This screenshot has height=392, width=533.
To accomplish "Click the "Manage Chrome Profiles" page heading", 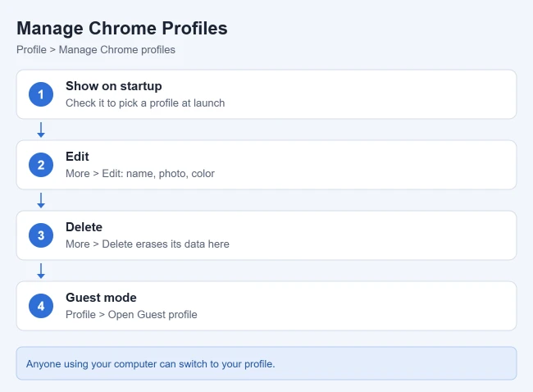I will click(122, 28).
